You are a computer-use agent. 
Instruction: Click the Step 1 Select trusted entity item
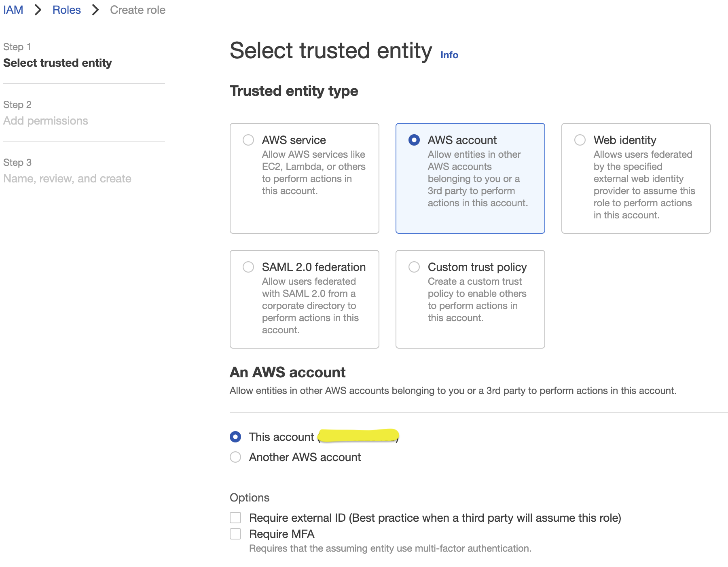pos(57,63)
